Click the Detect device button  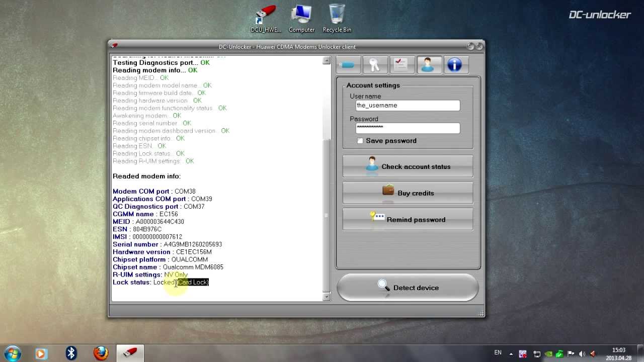pos(408,288)
